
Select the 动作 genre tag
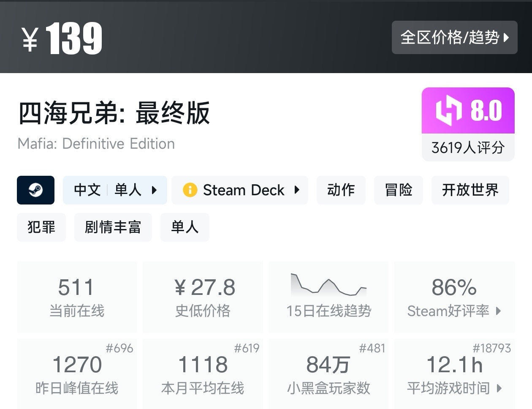click(341, 190)
